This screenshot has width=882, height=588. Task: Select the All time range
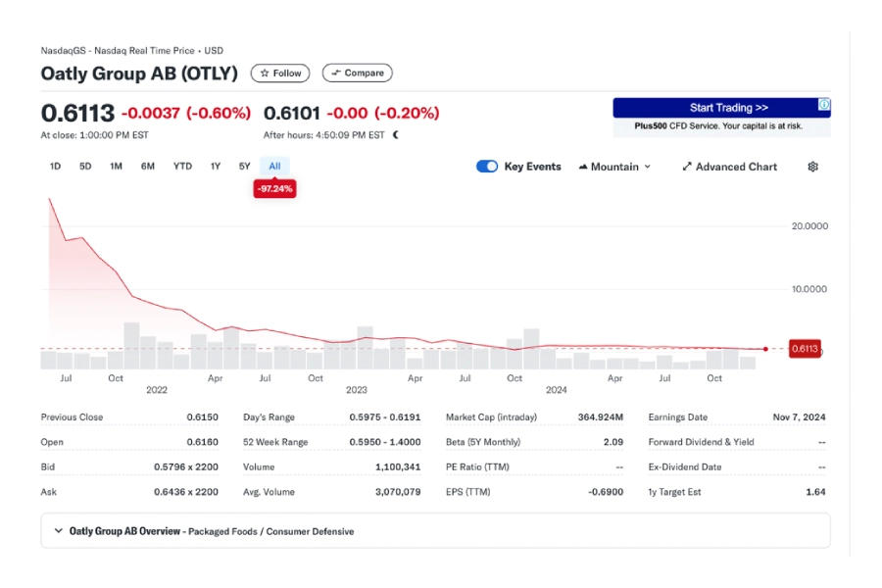pos(274,166)
